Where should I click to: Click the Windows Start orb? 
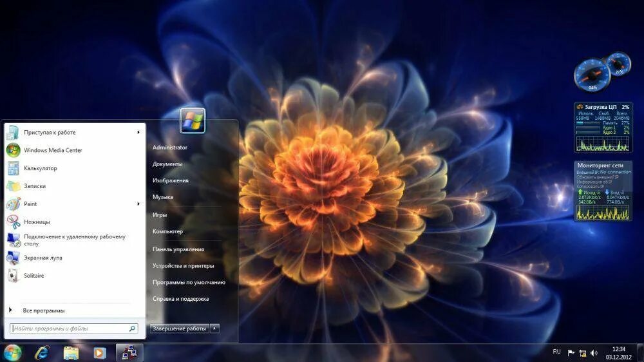pos(12,353)
